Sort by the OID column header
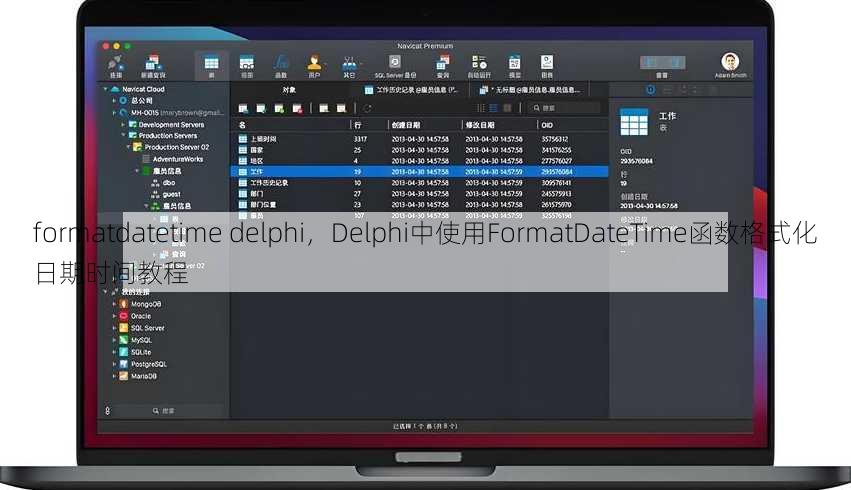The width and height of the screenshot is (851, 490). pyautogui.click(x=547, y=125)
